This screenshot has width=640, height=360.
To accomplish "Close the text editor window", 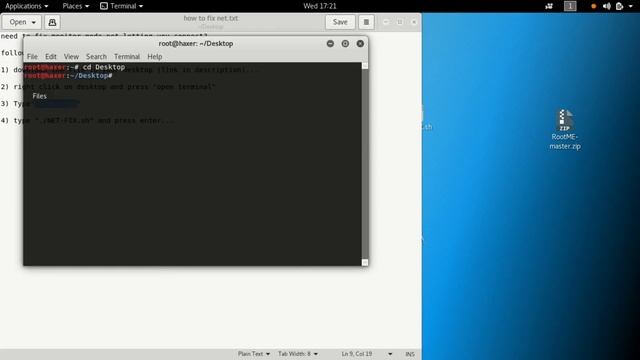I will [414, 22].
